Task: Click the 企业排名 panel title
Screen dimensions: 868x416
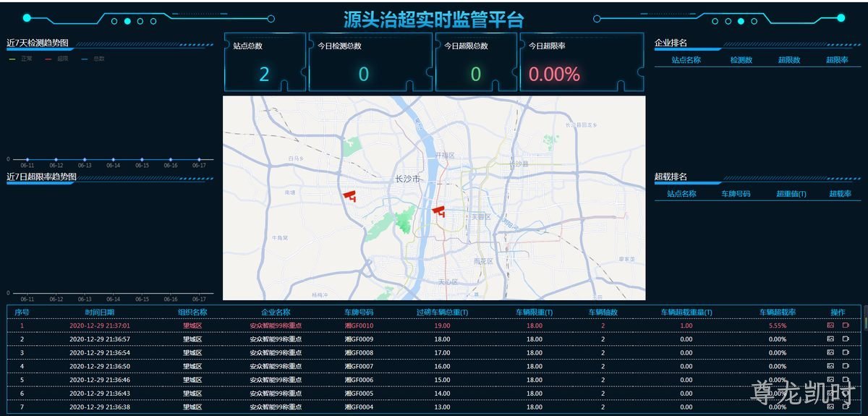Action: click(x=671, y=43)
